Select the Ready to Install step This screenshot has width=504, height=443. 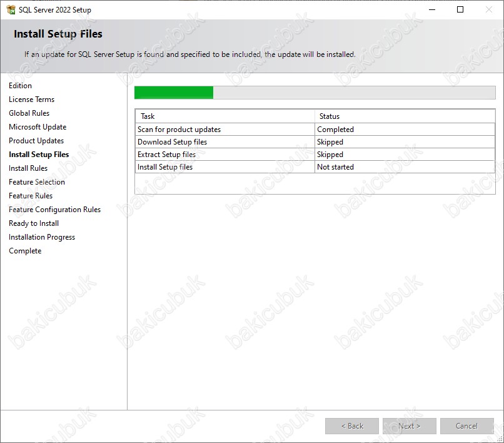[x=34, y=223]
